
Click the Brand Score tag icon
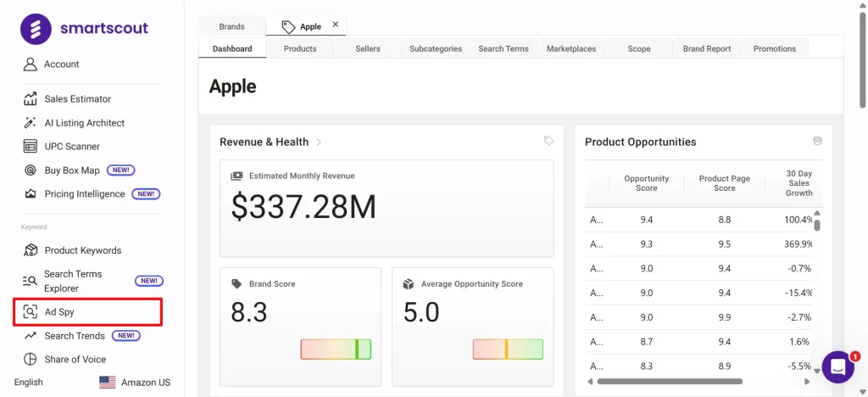point(237,284)
